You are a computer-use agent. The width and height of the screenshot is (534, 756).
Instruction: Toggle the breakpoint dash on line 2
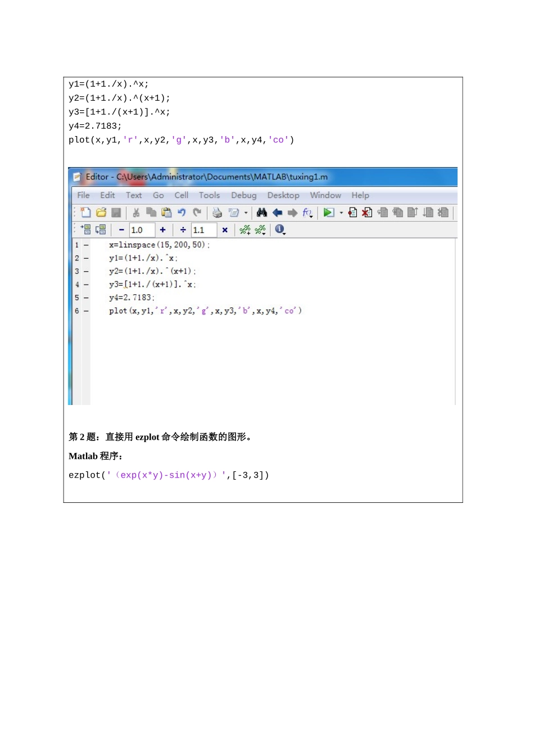[x=86, y=258]
